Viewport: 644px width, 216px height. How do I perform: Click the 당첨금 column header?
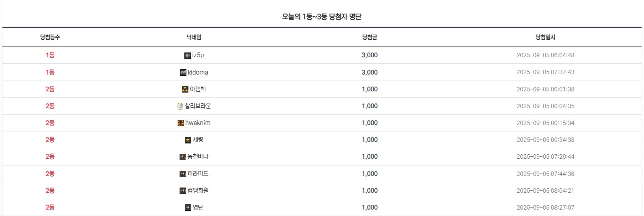[x=370, y=37]
